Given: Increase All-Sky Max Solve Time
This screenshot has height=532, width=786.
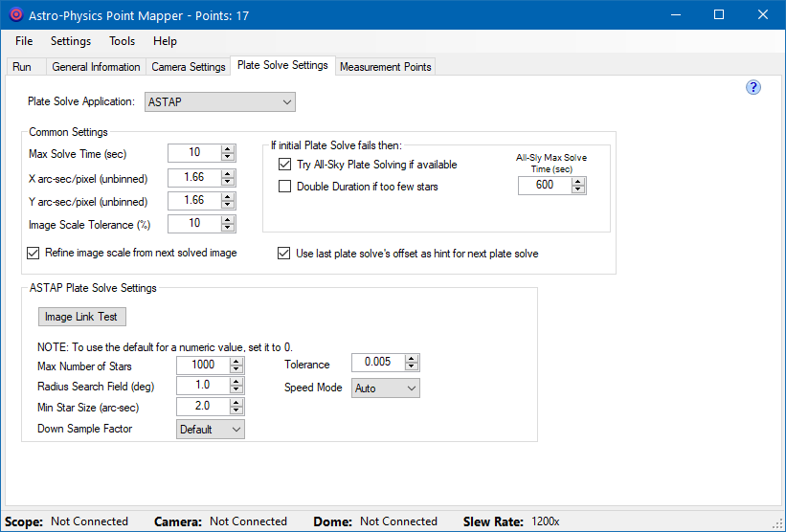Looking at the screenshot, I should pos(578,182).
